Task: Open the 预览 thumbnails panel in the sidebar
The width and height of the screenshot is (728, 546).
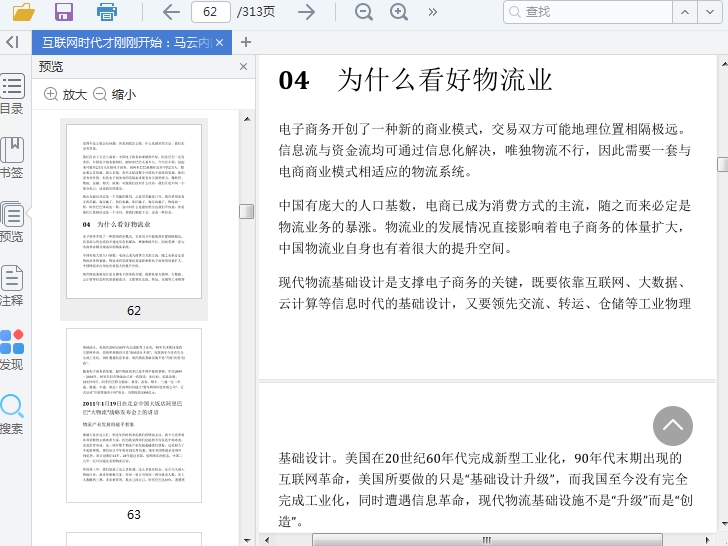Action: tap(12, 222)
